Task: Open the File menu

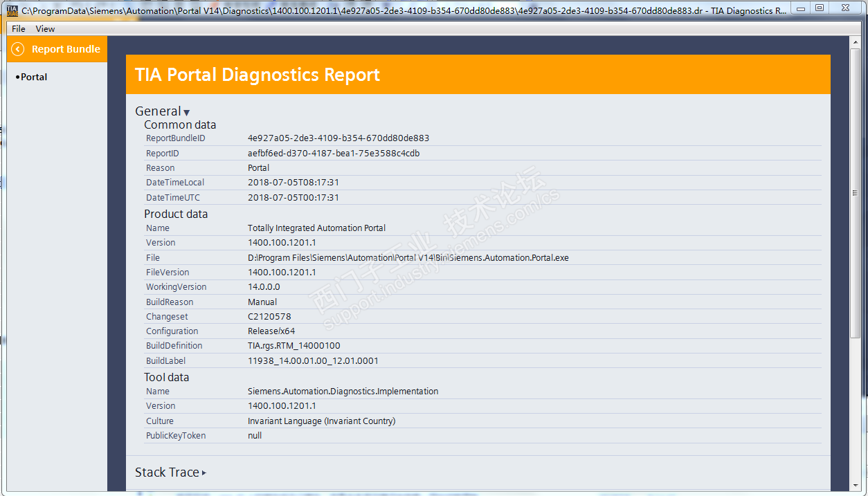Action: tap(19, 28)
